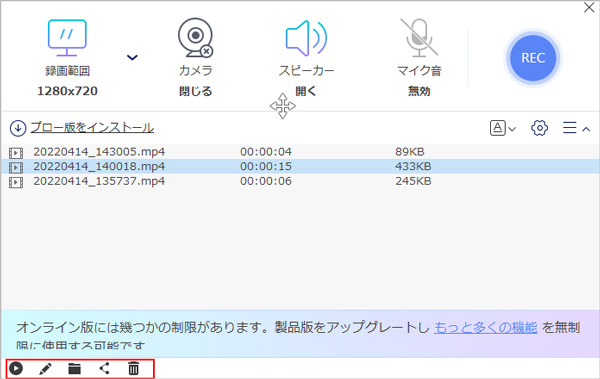Expand the recording area dropdown arrow
600x379 pixels.
(x=132, y=57)
